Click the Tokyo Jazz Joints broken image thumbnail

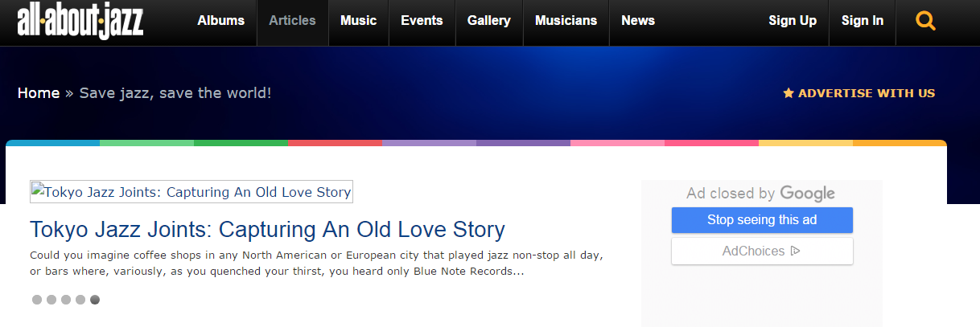tap(191, 192)
